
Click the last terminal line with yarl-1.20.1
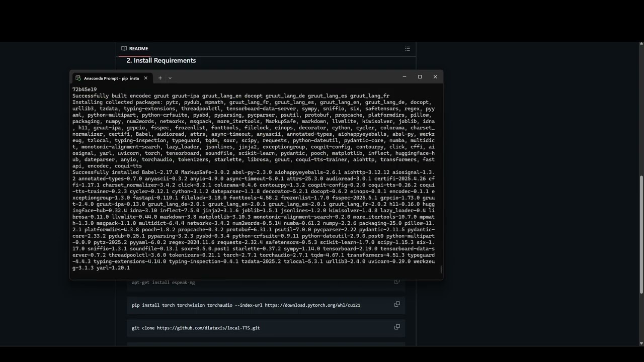click(x=101, y=268)
